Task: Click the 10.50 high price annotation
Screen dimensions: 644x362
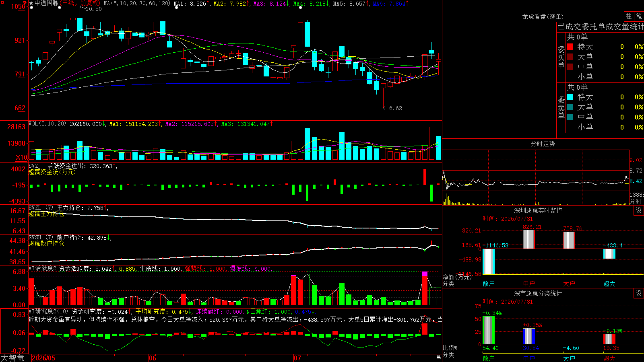Action: (93, 9)
